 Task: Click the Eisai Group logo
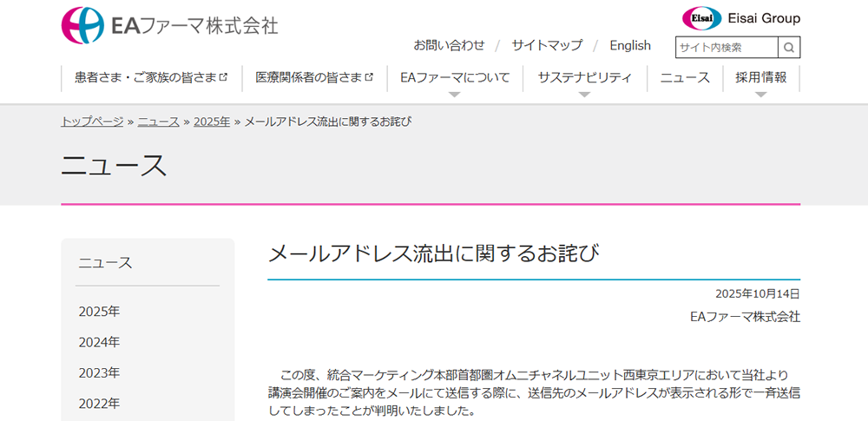pos(740,18)
